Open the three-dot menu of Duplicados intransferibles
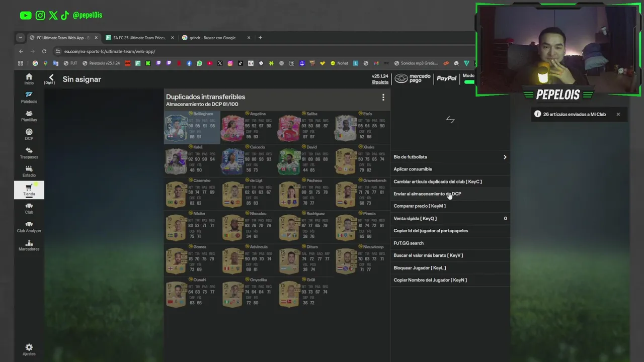The height and width of the screenshot is (362, 644). pos(383,97)
